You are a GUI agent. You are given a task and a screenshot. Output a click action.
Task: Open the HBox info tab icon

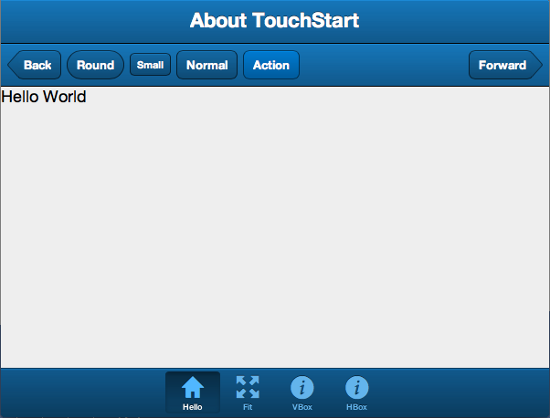coord(357,387)
